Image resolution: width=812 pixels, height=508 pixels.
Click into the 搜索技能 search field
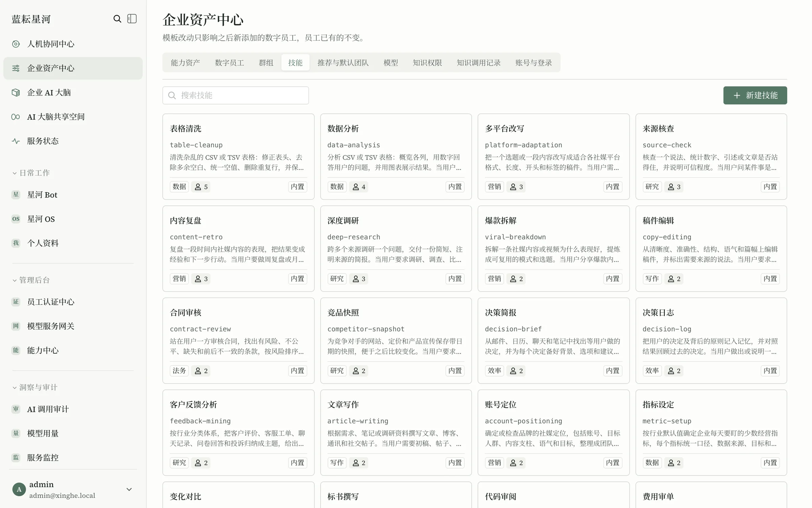[235, 96]
